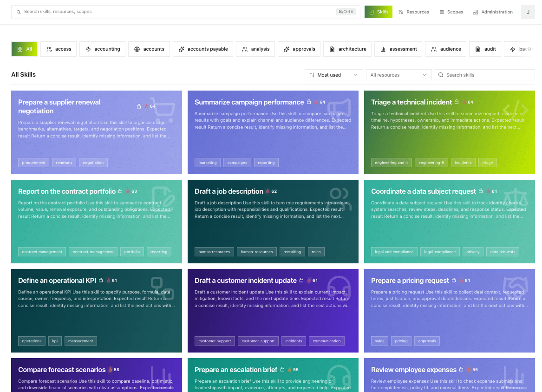Click the negotiation tag on the supplier renewal card
This screenshot has width=542, height=392.
click(93, 163)
